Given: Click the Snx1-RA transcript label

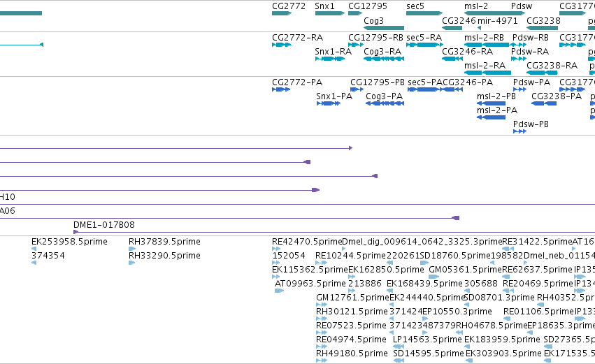Looking at the screenshot, I should tap(334, 52).
